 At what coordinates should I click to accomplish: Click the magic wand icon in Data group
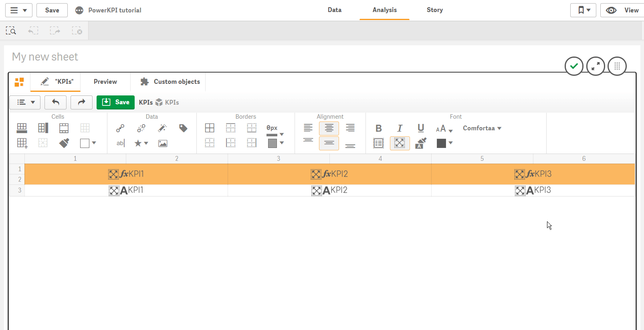coord(162,128)
